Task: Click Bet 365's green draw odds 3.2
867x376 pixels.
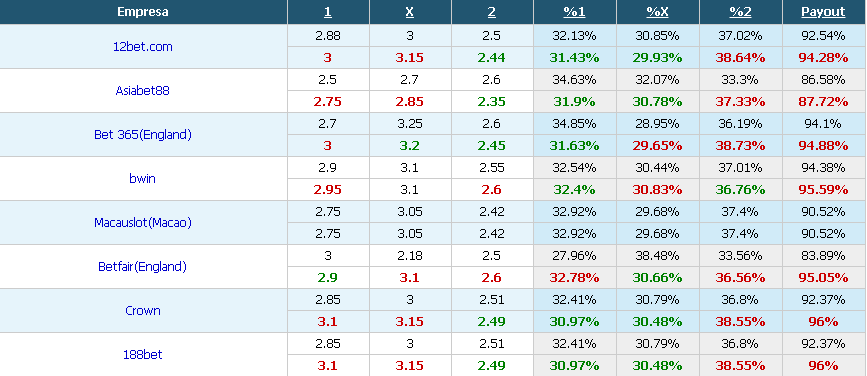Action: (x=410, y=145)
